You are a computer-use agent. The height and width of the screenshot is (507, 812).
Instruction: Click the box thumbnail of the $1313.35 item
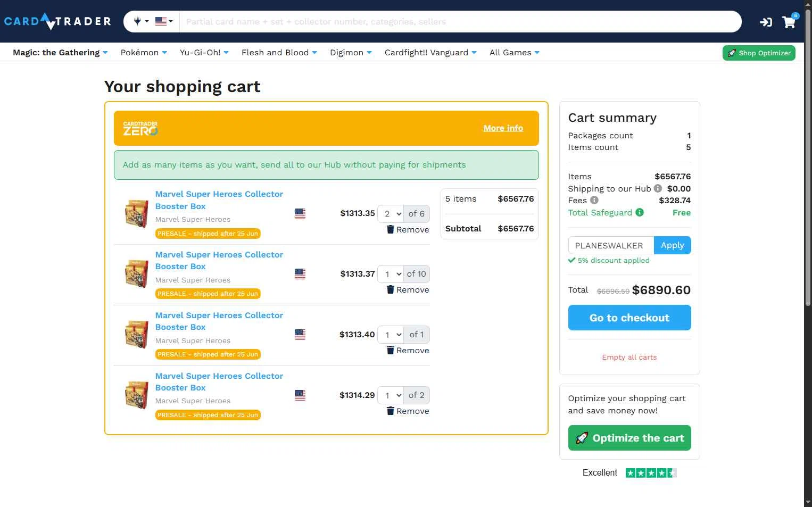tap(136, 213)
